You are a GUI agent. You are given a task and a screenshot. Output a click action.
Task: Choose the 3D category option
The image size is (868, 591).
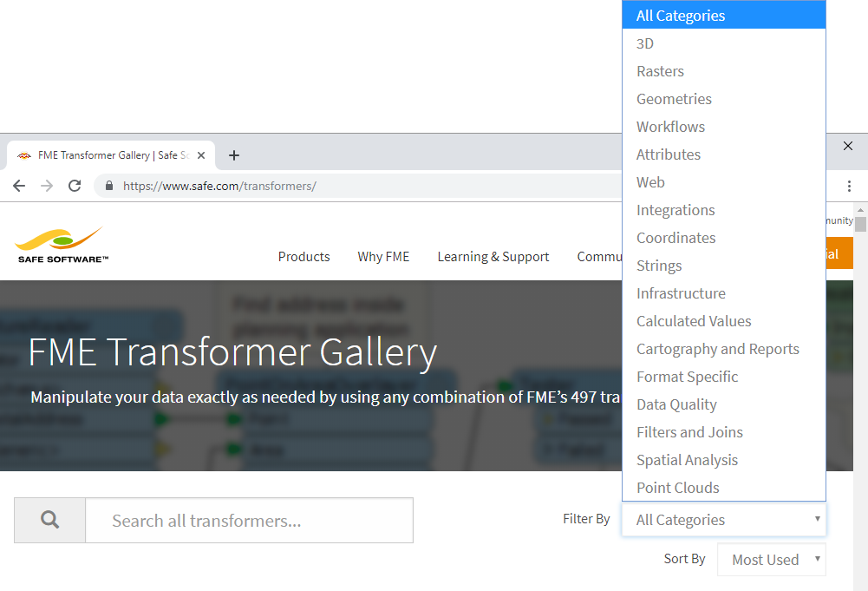[724, 43]
